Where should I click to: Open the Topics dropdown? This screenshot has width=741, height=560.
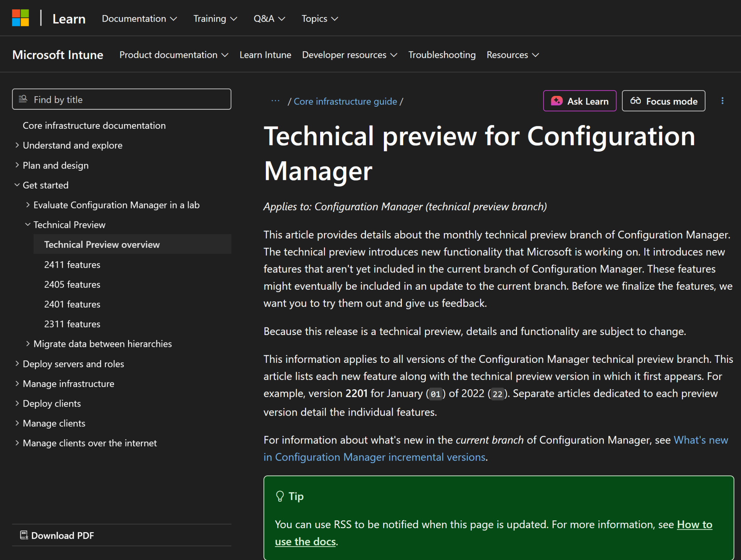[x=319, y=18]
